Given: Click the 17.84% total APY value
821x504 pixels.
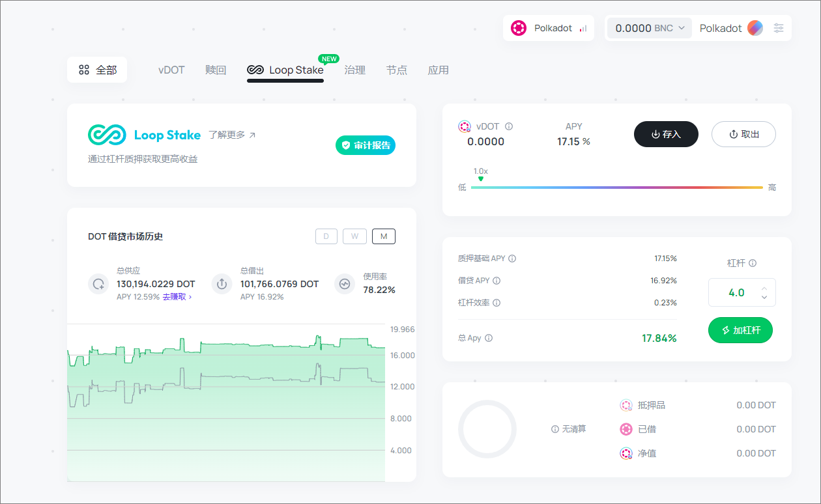Looking at the screenshot, I should (x=659, y=338).
